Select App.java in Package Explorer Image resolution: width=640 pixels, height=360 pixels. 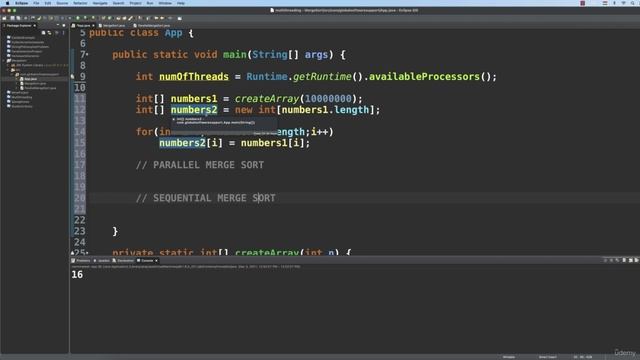tap(30, 79)
